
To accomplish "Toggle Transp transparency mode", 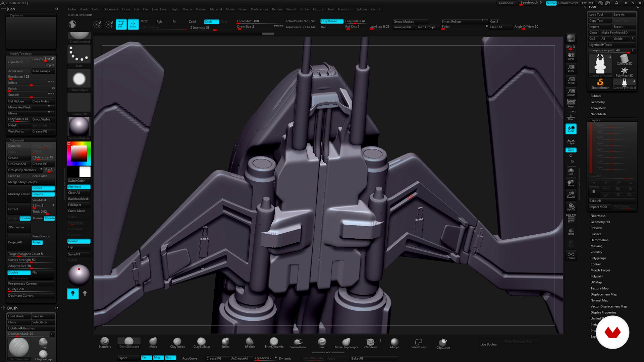I will (x=571, y=231).
